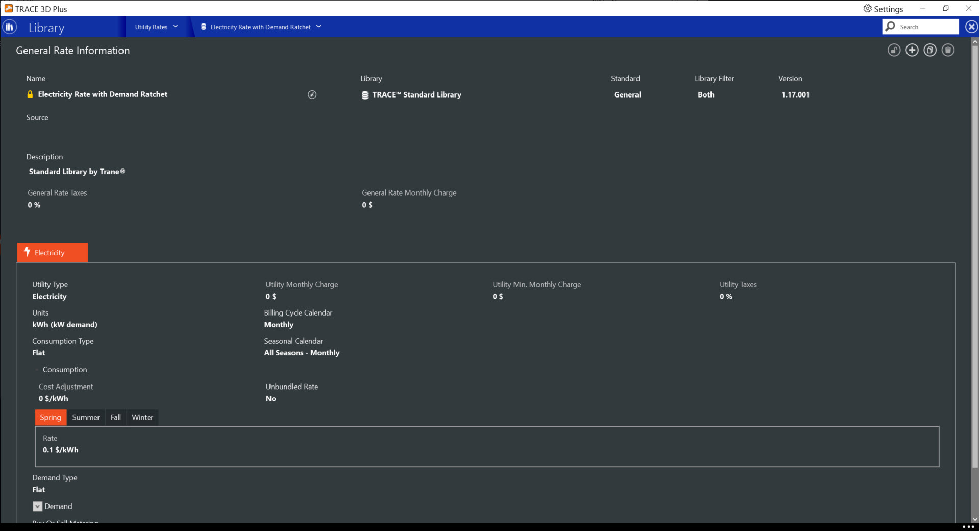This screenshot has height=531, width=980.
Task: Close the library with circled X icon
Action: click(971, 27)
